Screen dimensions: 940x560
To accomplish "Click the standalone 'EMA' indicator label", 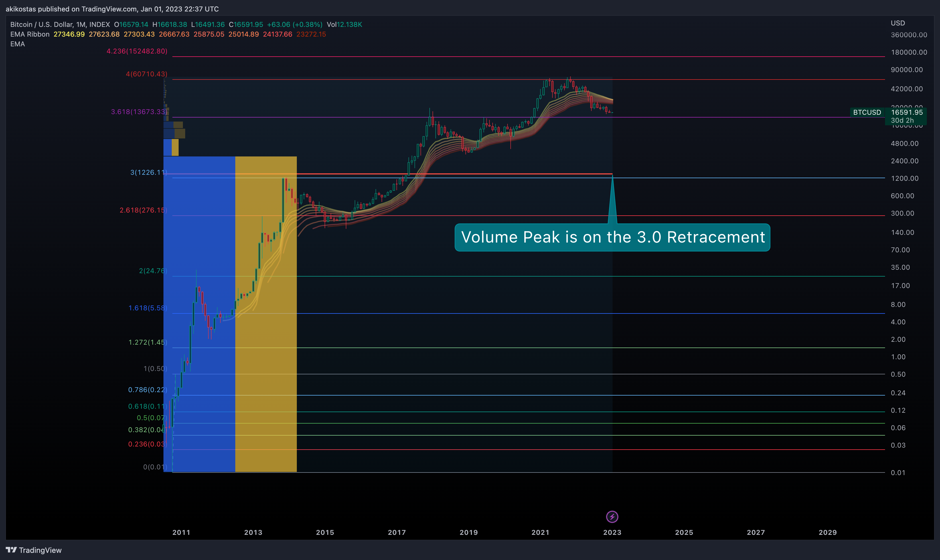I will click(17, 44).
